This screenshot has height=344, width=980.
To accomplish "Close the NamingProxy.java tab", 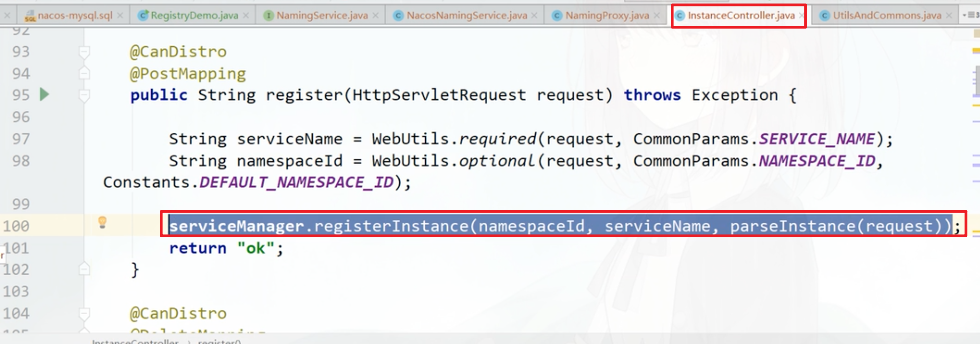I will (656, 16).
